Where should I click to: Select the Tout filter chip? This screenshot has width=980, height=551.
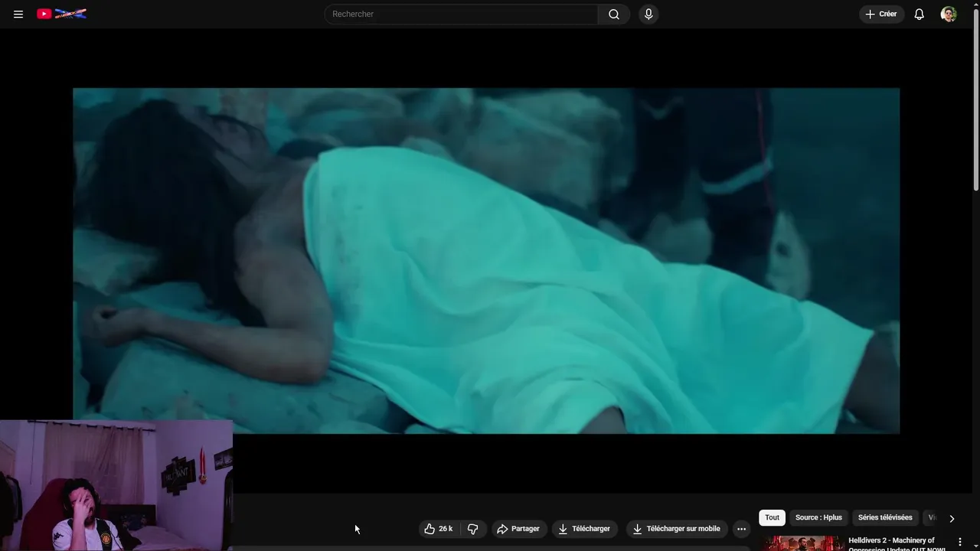coord(772,517)
